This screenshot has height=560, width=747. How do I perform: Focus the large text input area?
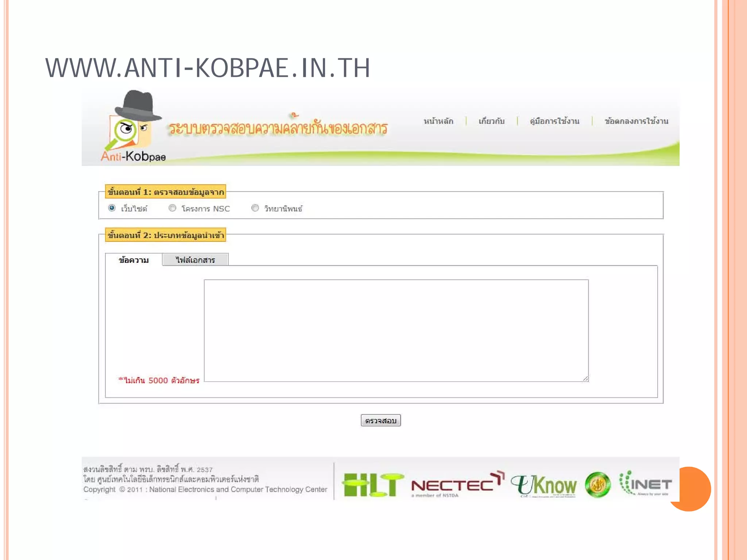click(396, 331)
